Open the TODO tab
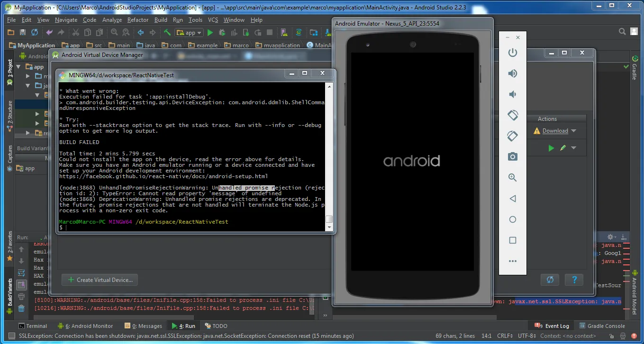The width and height of the screenshot is (644, 344). coord(216,326)
